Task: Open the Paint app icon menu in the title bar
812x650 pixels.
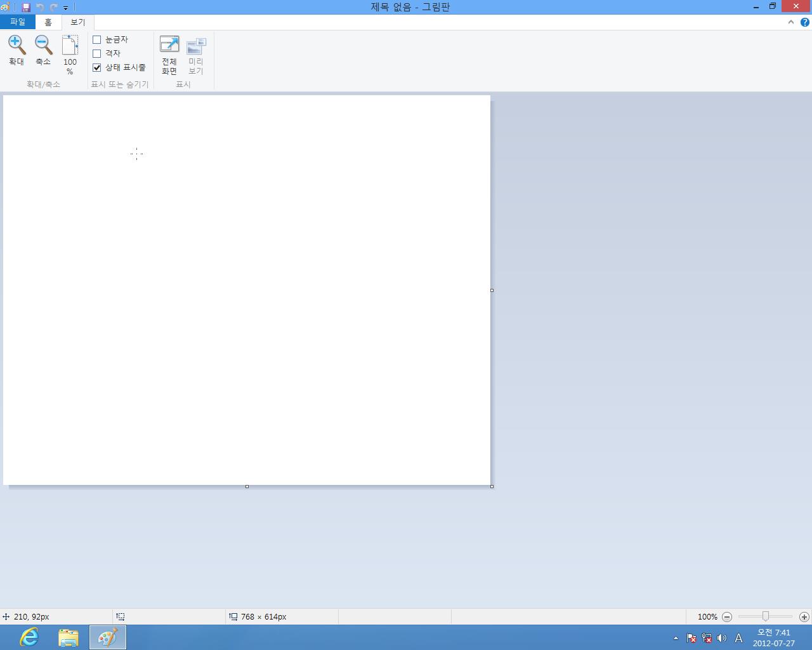Action: (x=5, y=7)
